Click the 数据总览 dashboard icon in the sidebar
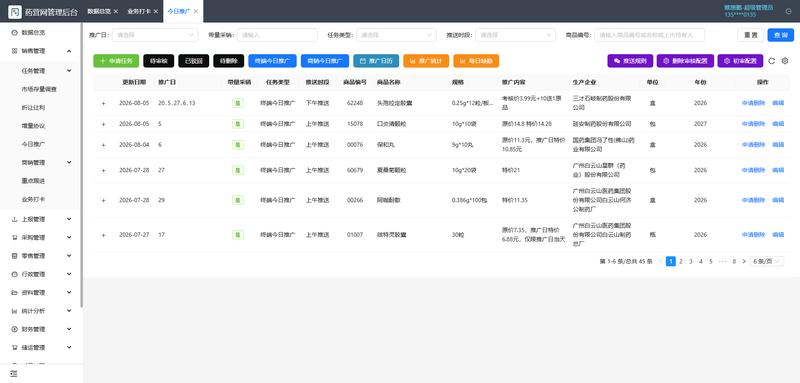The height and width of the screenshot is (383, 800). 14,32
